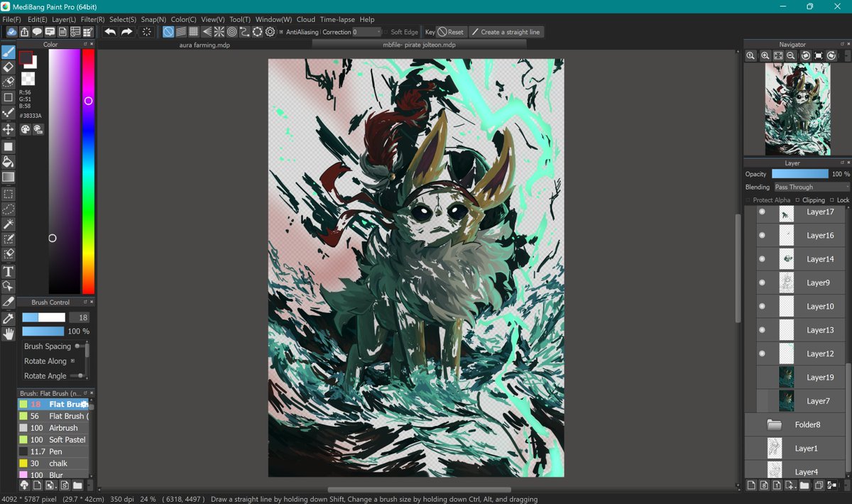This screenshot has height=504, width=852.
Task: Select Layer1 in the layer list
Action: point(794,448)
